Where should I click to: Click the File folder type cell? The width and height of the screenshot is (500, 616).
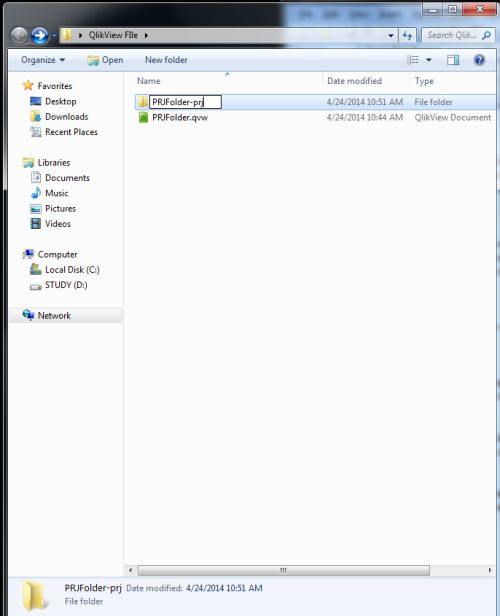click(x=433, y=102)
